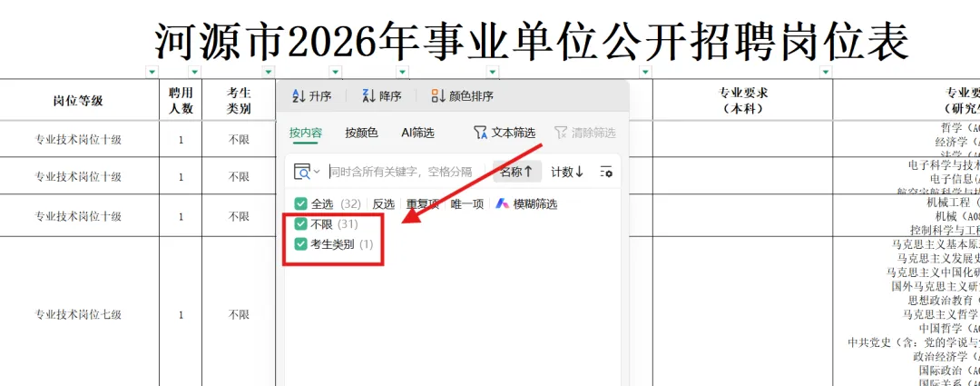Select the 考生类别 header cell
The image size is (980, 386).
(x=239, y=100)
